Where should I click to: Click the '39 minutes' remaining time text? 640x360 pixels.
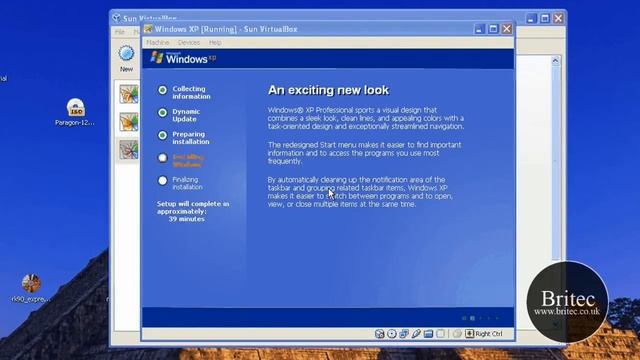(x=187, y=219)
